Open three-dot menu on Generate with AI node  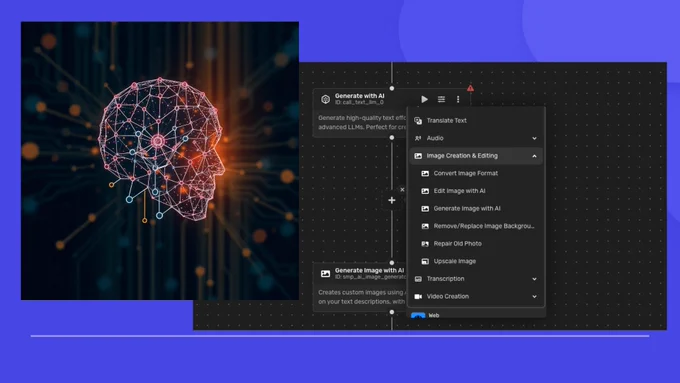coord(458,99)
